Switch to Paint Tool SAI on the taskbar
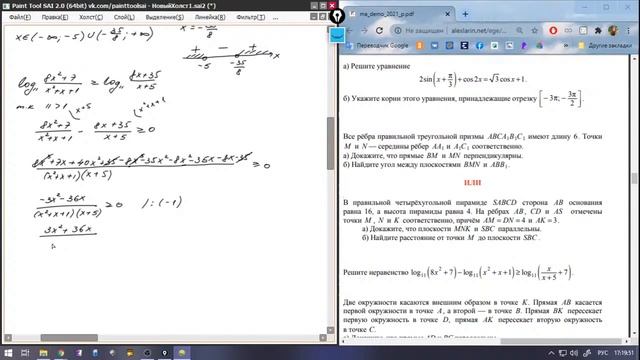The width and height of the screenshot is (640, 360). pyautogui.click(x=182, y=353)
